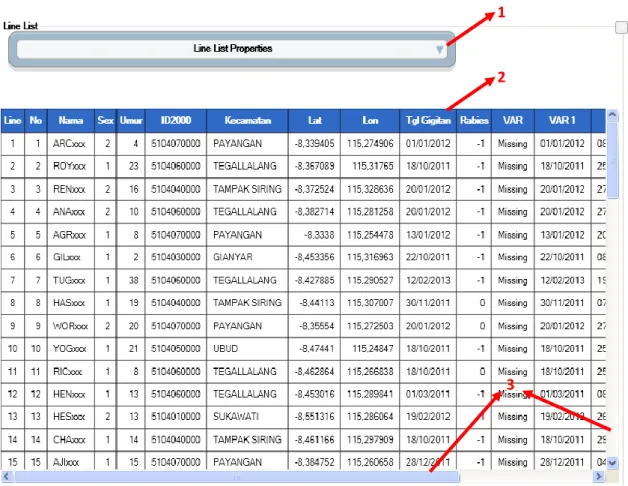Click the vertical scrollbar up arrow
The image size is (628, 486).
coord(612,115)
